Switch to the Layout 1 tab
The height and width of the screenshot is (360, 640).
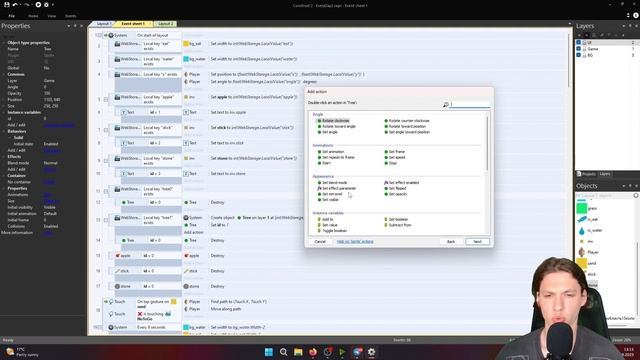tap(104, 24)
